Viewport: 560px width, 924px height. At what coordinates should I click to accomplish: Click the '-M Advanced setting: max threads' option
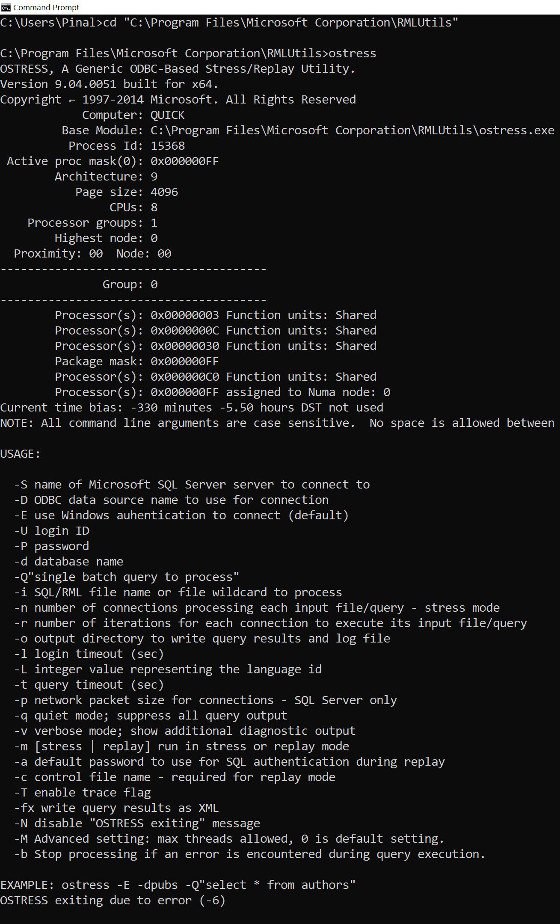[x=229, y=839]
